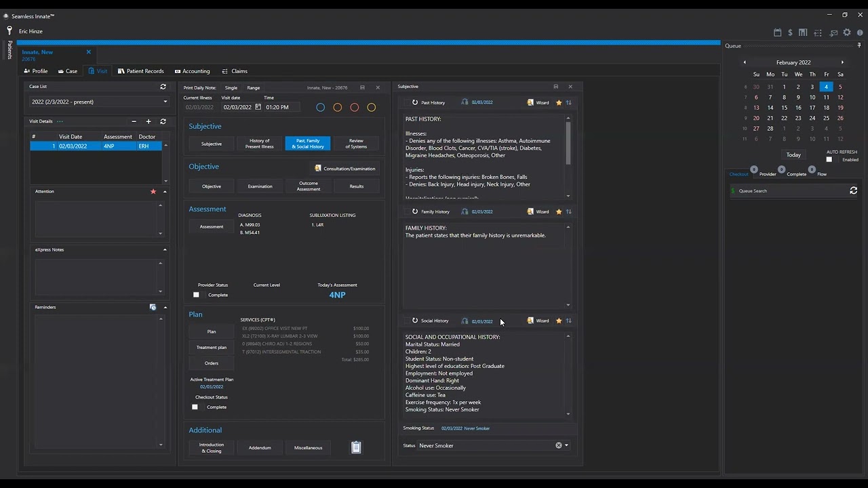This screenshot has height=488, width=868.
Task: Open Review of Systems
Action: tap(356, 144)
